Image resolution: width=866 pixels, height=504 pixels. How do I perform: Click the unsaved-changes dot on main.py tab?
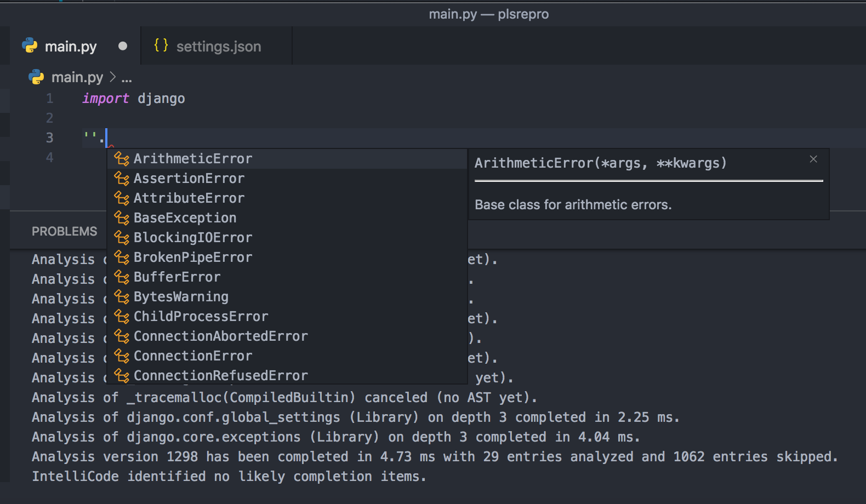click(x=123, y=46)
